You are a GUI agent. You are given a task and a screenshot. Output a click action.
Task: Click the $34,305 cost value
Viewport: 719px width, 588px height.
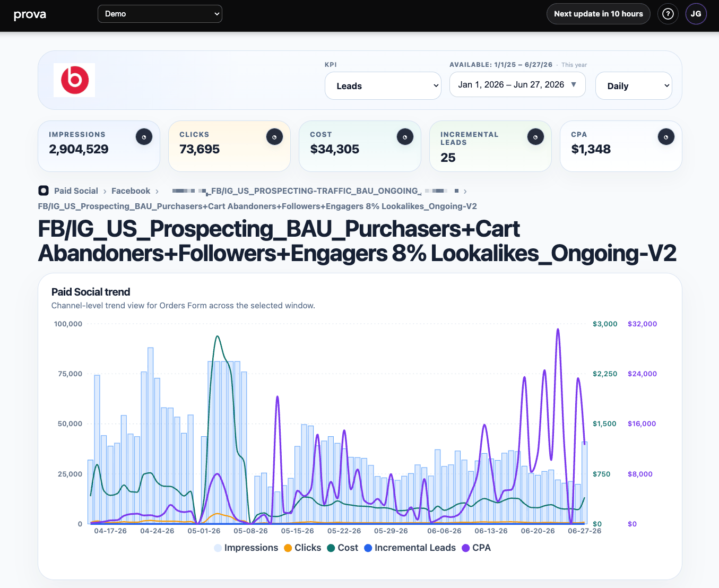335,150
